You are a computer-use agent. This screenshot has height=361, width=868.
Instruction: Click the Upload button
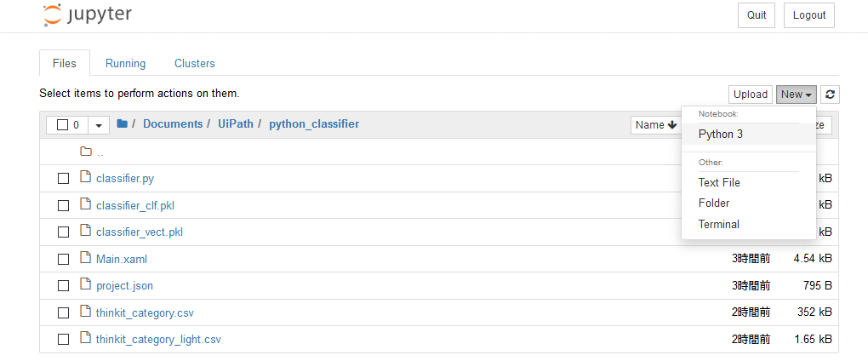coord(750,95)
